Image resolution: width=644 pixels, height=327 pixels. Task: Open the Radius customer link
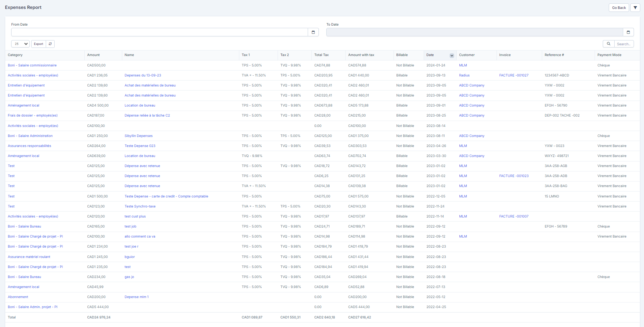(x=464, y=75)
